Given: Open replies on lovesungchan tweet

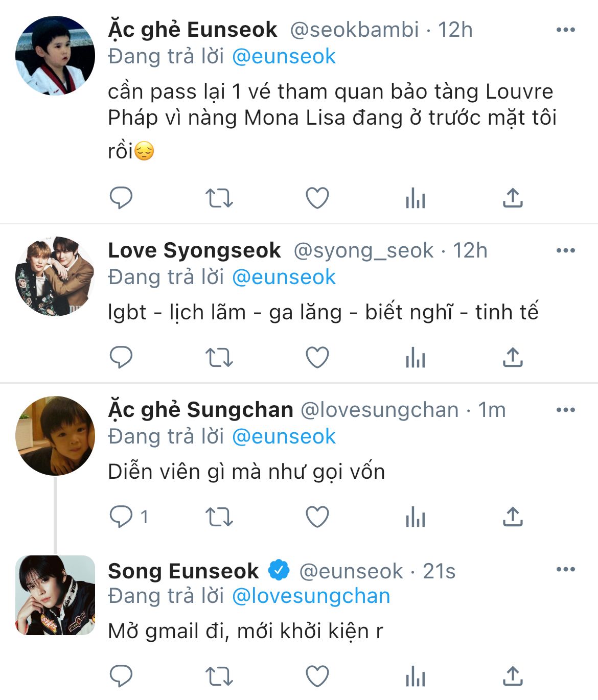Looking at the screenshot, I should pos(121,517).
